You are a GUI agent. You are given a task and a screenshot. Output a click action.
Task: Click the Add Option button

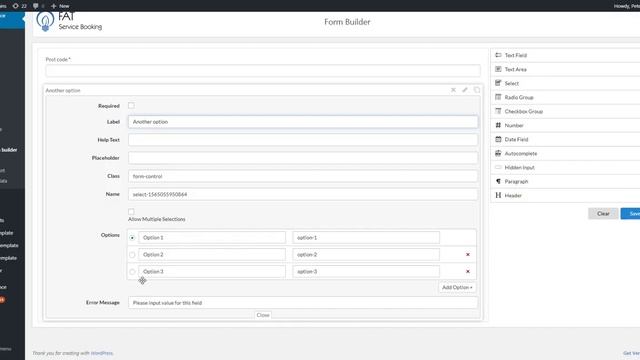coord(457,287)
